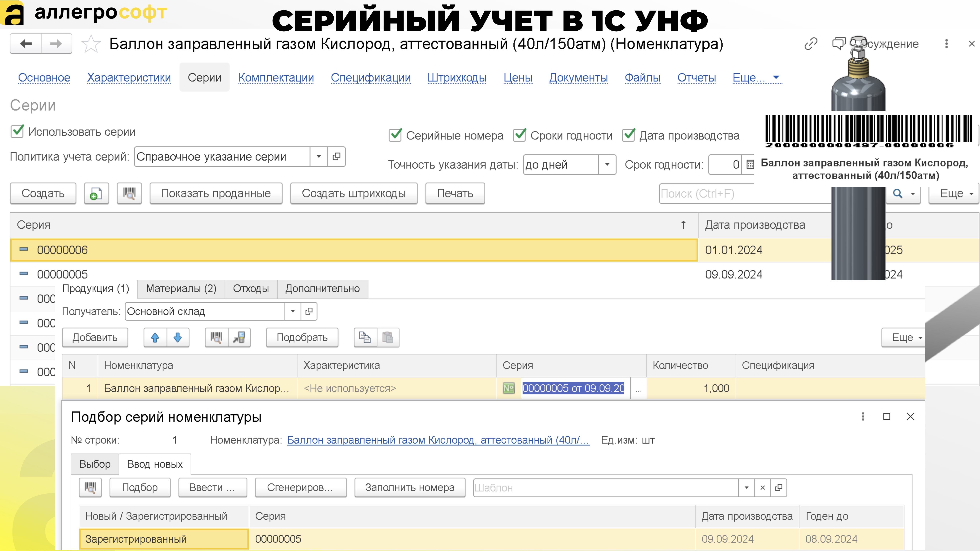The image size is (980, 551).
Task: Collapse series row 00000005
Action: pyautogui.click(x=24, y=274)
